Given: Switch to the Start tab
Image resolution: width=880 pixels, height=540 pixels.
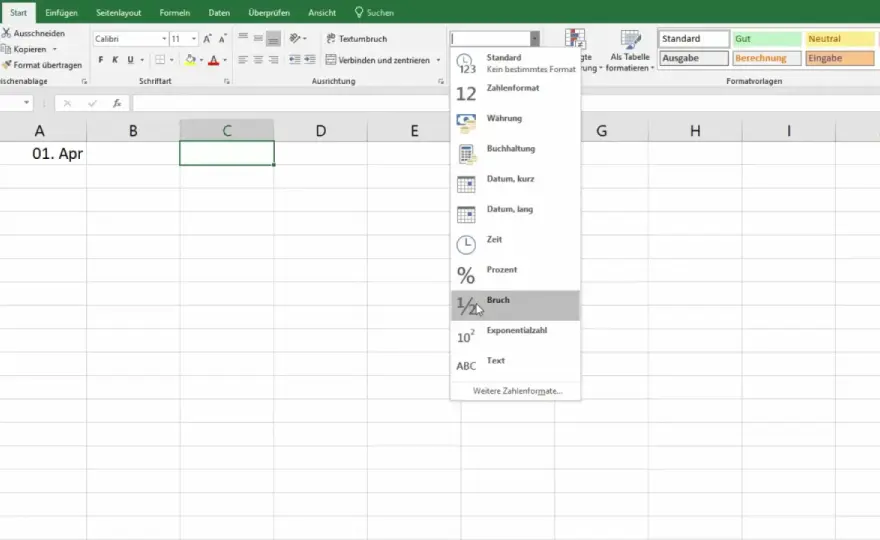Looking at the screenshot, I should pyautogui.click(x=19, y=12).
